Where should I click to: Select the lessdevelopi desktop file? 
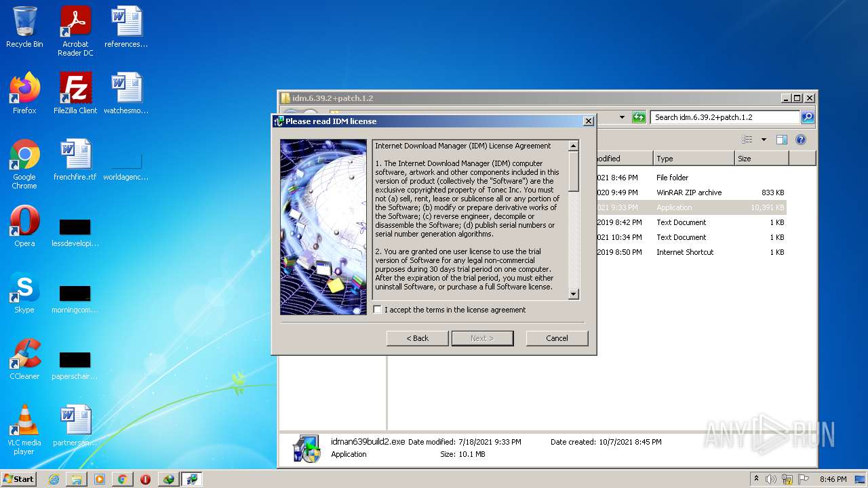coord(75,232)
